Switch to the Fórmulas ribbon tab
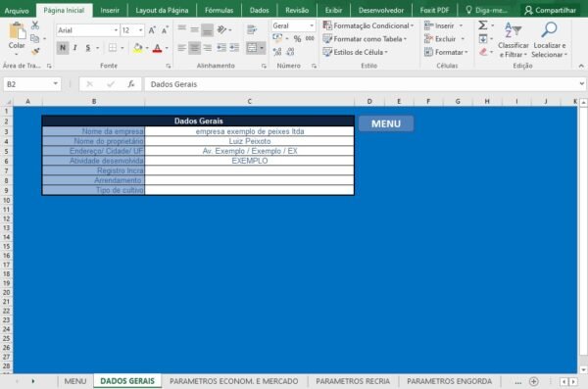 (219, 10)
